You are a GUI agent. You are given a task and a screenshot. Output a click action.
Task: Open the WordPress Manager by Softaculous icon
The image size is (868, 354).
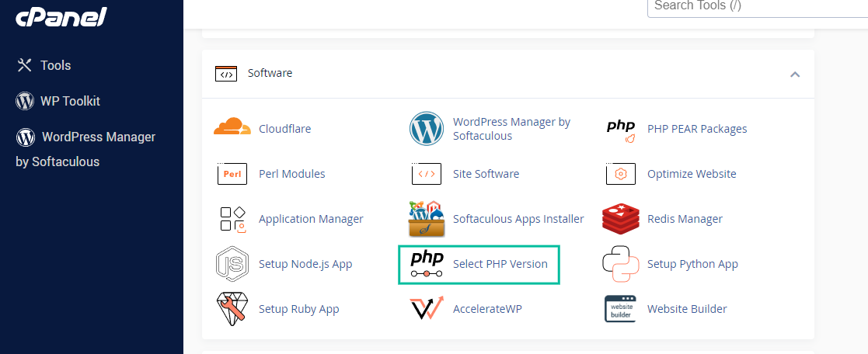point(426,129)
